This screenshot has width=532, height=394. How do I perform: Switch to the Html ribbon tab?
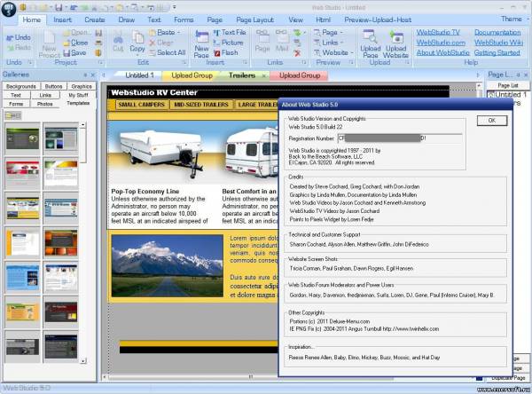[324, 20]
